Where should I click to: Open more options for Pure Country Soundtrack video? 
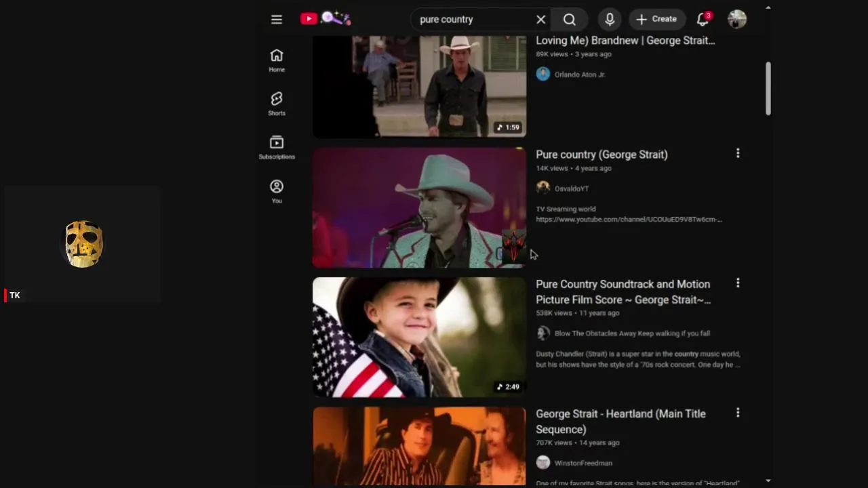click(738, 283)
